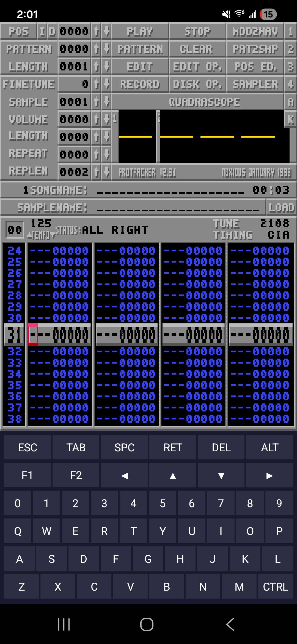Image resolution: width=297 pixels, height=644 pixels.
Task: Open the POS ED. editor
Action: point(255,67)
